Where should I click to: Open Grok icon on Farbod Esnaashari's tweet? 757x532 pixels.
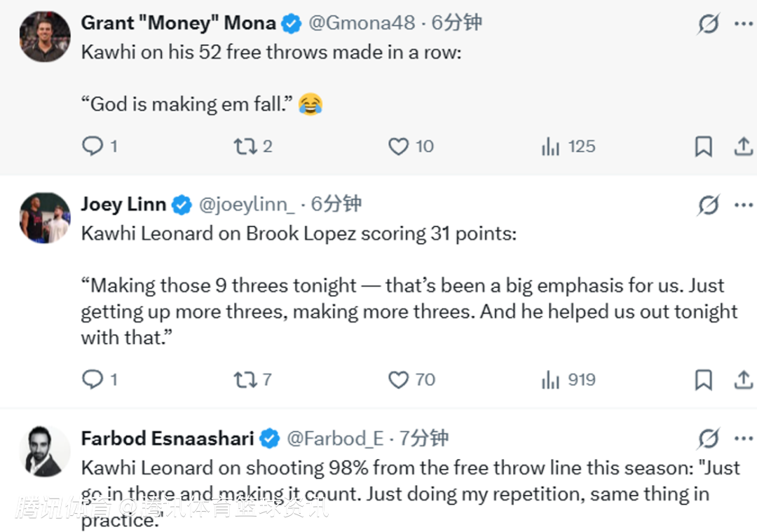coord(709,439)
